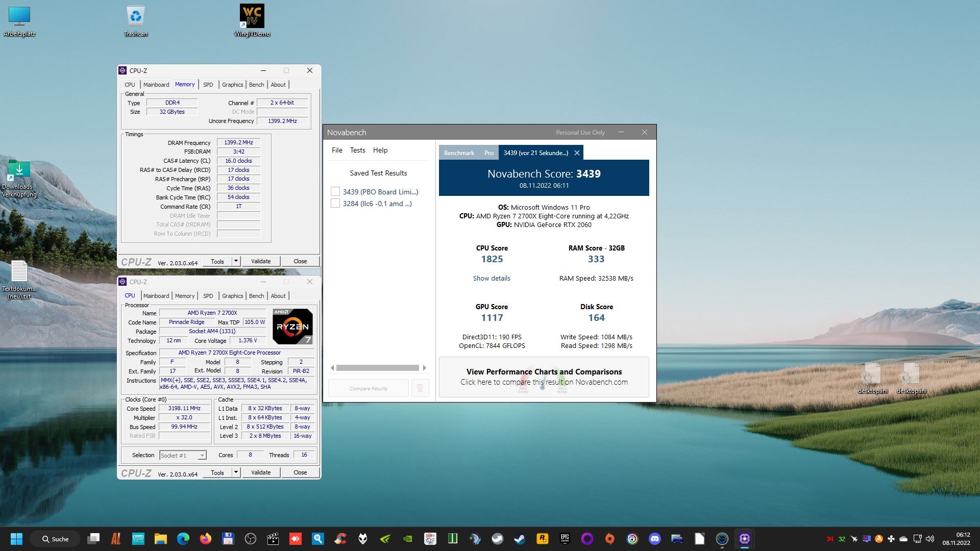Open the Windows Start menu
Viewport: 980px width, 551px height.
point(16,539)
